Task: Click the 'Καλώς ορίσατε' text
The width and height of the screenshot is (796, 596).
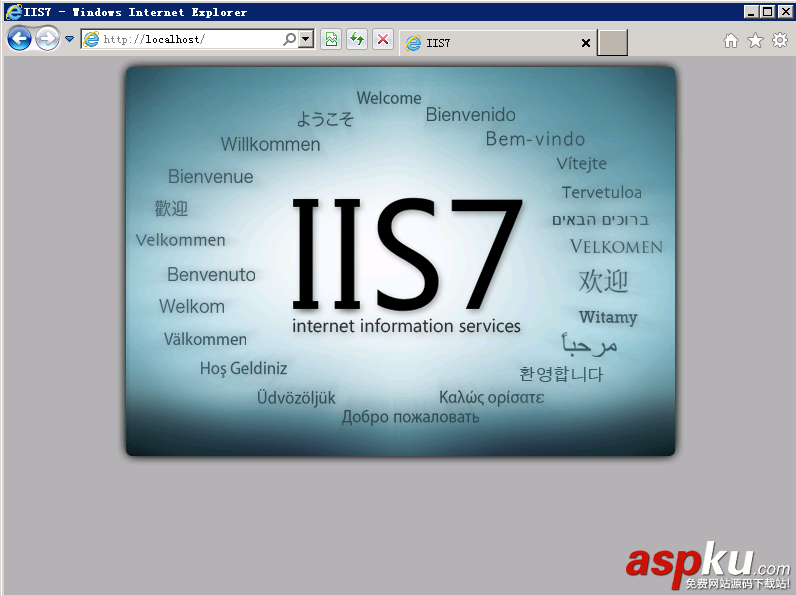Action: (x=492, y=397)
